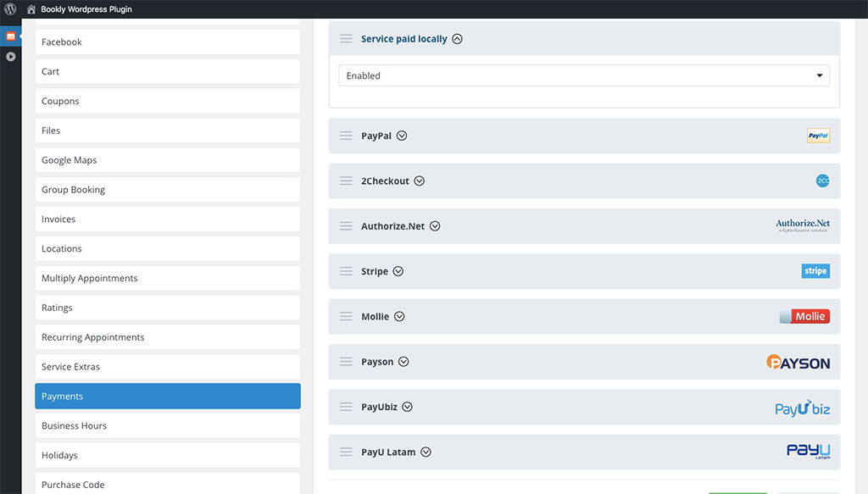
Task: Click the Bookly Wordpress Plugin site link
Action: (x=86, y=9)
